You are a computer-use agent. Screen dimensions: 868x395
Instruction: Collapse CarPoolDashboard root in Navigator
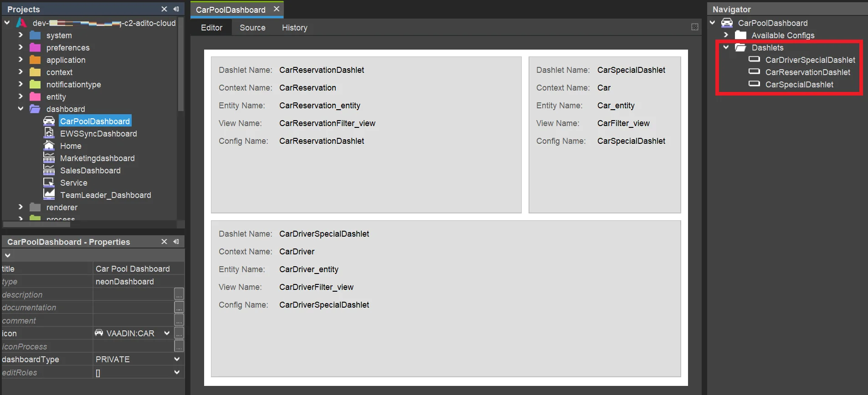(x=713, y=22)
